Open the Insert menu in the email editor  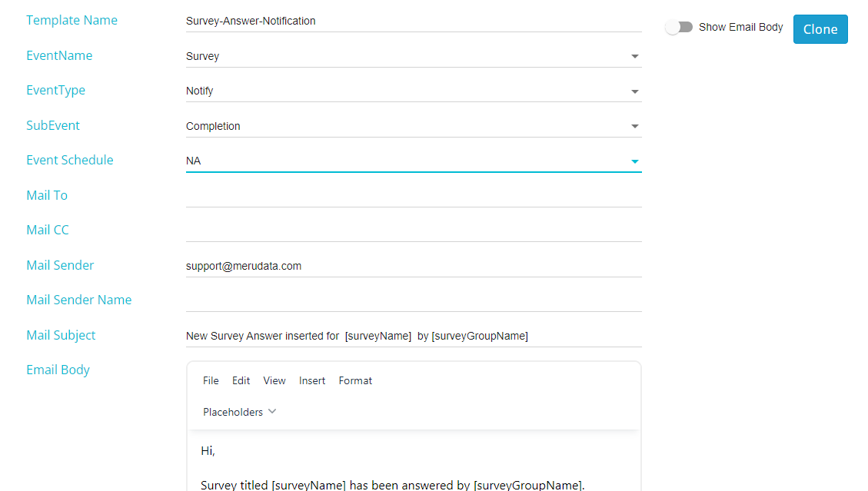[x=311, y=381]
